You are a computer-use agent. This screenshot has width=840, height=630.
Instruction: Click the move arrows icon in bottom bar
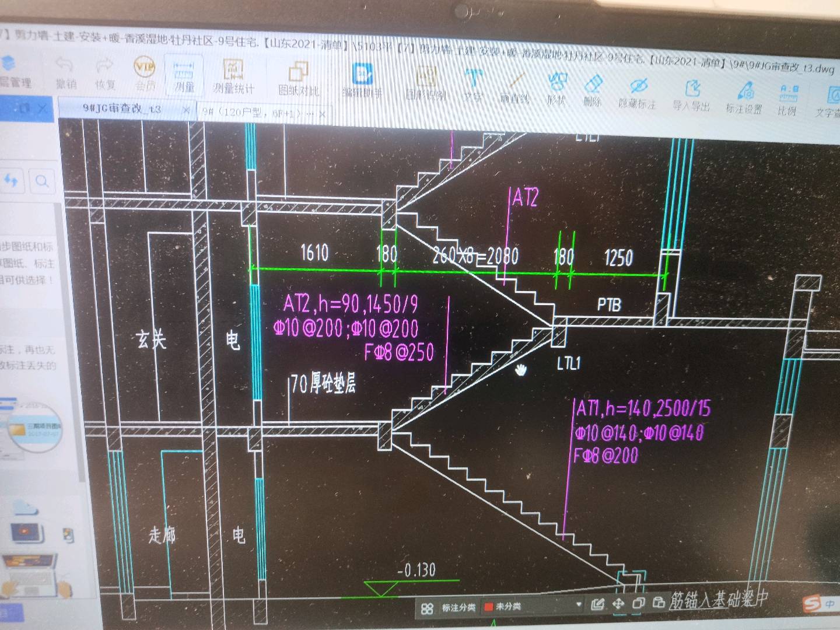pos(618,604)
